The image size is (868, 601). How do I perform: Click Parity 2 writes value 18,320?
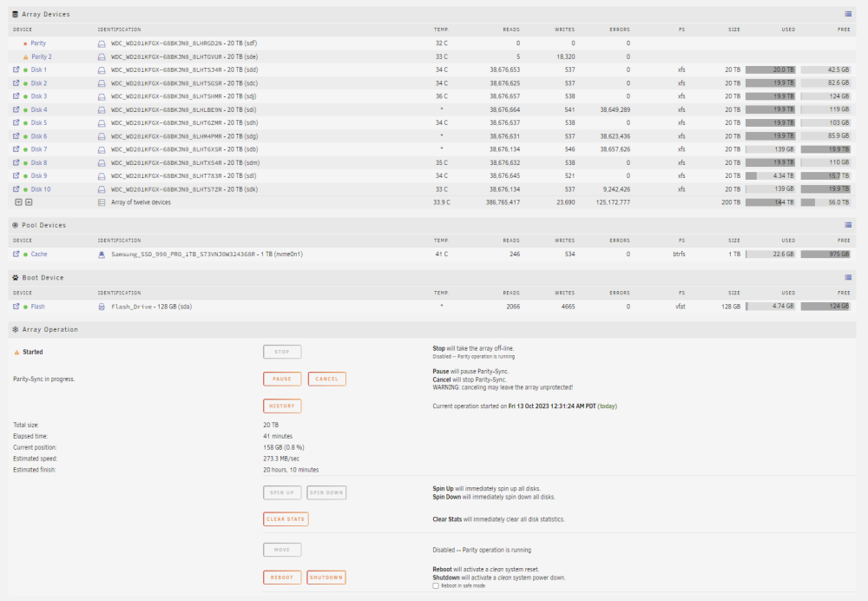point(566,56)
